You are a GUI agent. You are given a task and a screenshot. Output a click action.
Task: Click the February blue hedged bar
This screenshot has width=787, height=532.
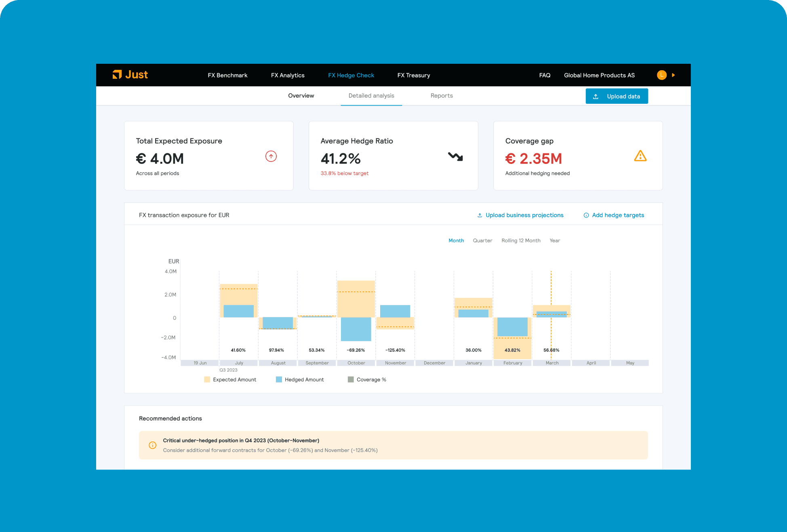512,327
